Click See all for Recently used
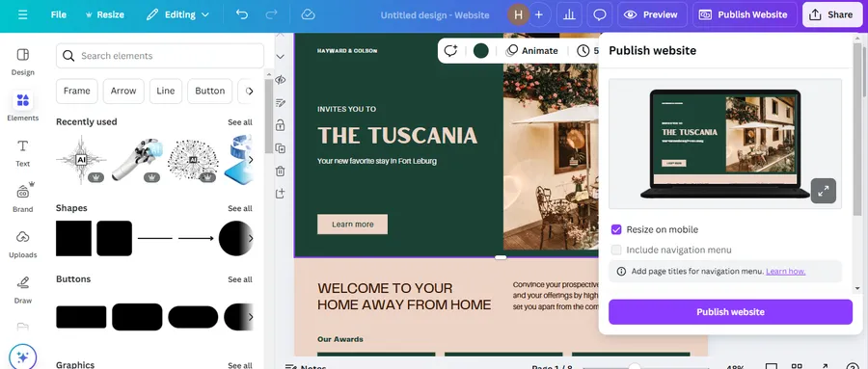The height and width of the screenshot is (369, 868). point(240,122)
